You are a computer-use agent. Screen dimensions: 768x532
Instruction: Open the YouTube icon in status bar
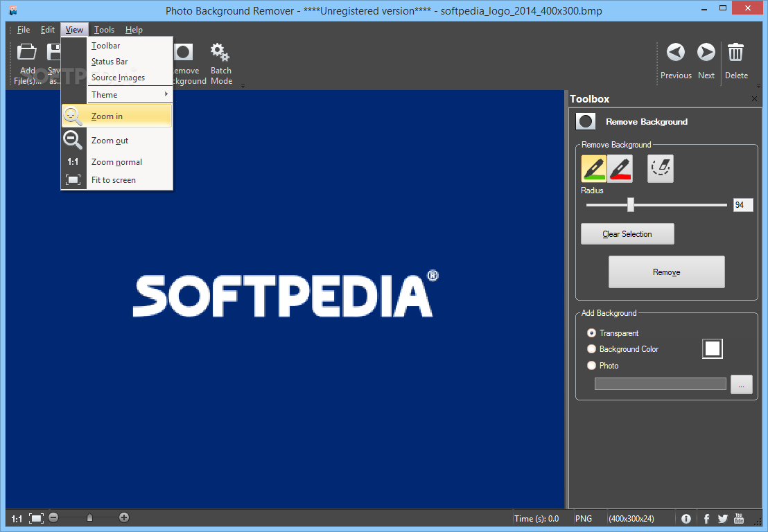pos(739,518)
